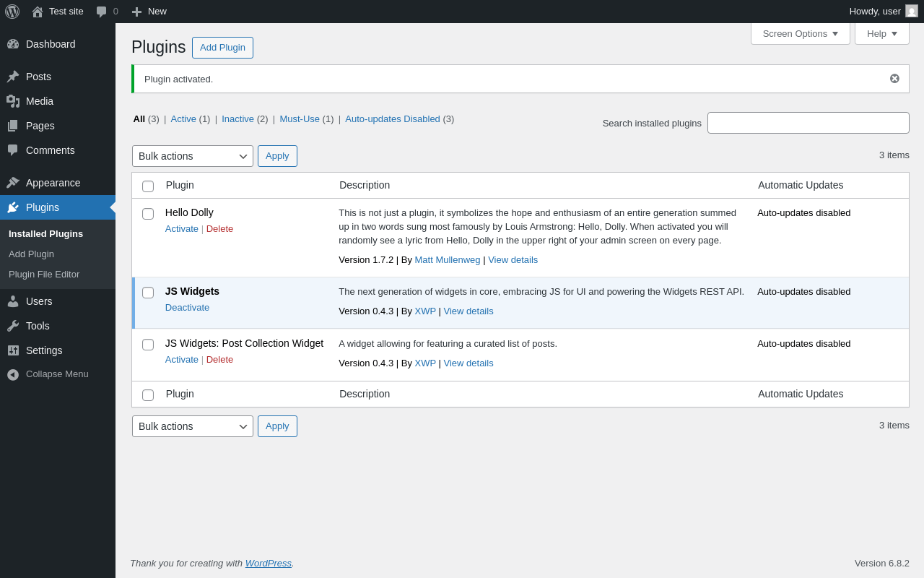Open the comments bubble icon in admin bar

pos(101,12)
